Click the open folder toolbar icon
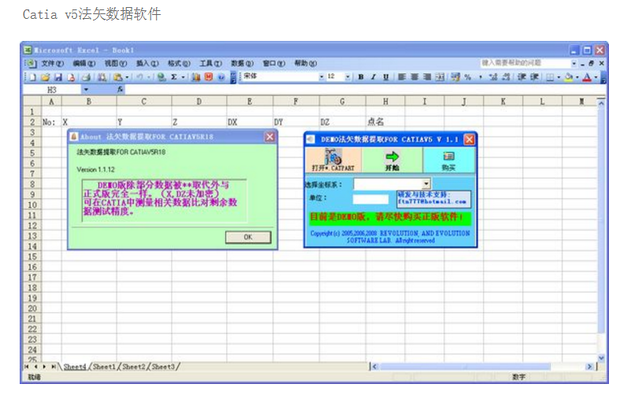The height and width of the screenshot is (395, 620). pyautogui.click(x=45, y=77)
